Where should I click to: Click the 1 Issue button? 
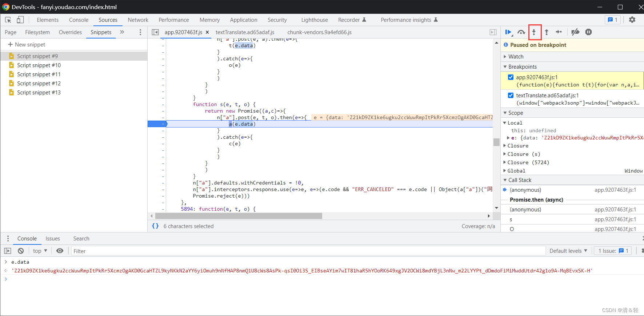click(x=613, y=251)
